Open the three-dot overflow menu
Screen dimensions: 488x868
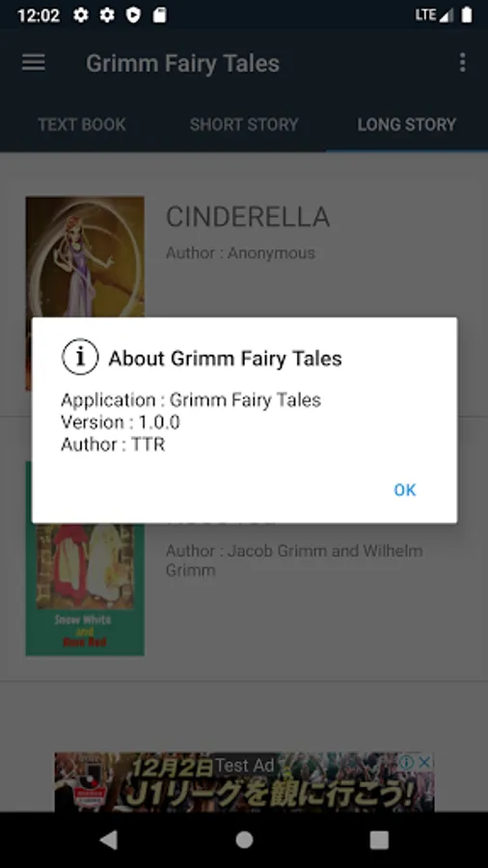(x=463, y=63)
